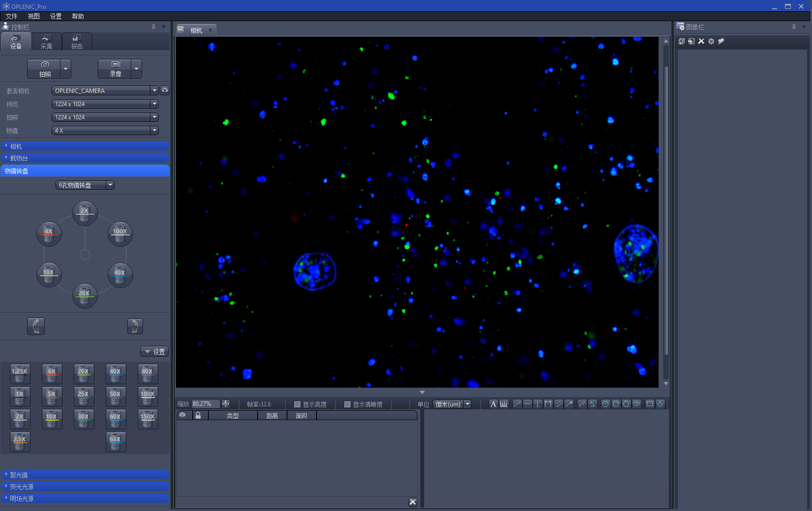
Task: Click the 100X objective on the turret
Action: point(120,233)
